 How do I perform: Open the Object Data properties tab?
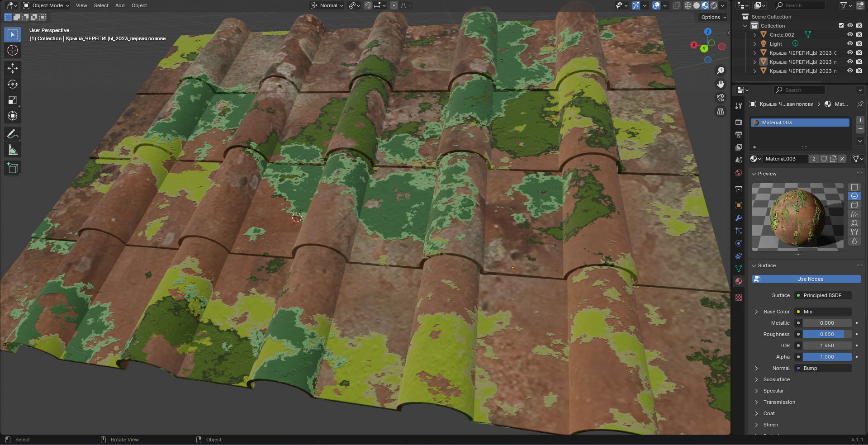pyautogui.click(x=739, y=269)
